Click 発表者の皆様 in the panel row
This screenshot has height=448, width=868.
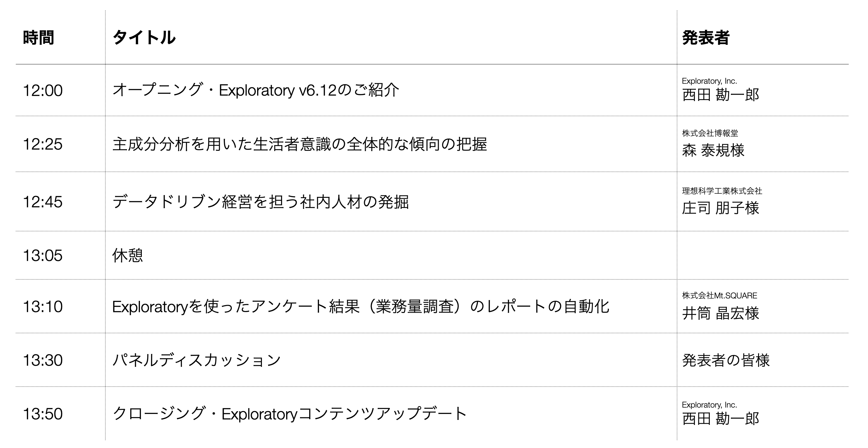pyautogui.click(x=726, y=361)
